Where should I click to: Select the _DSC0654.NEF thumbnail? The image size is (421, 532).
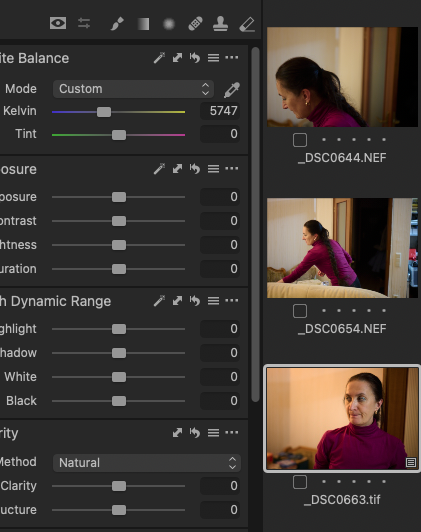pyautogui.click(x=342, y=248)
